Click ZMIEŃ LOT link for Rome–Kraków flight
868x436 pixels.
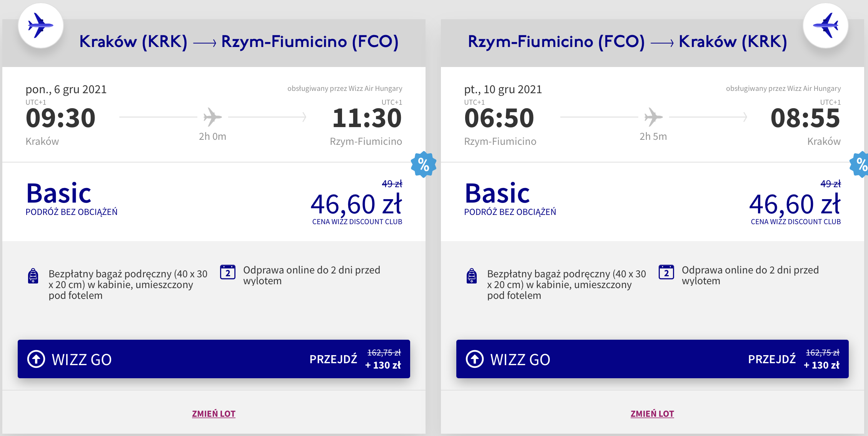(x=652, y=414)
